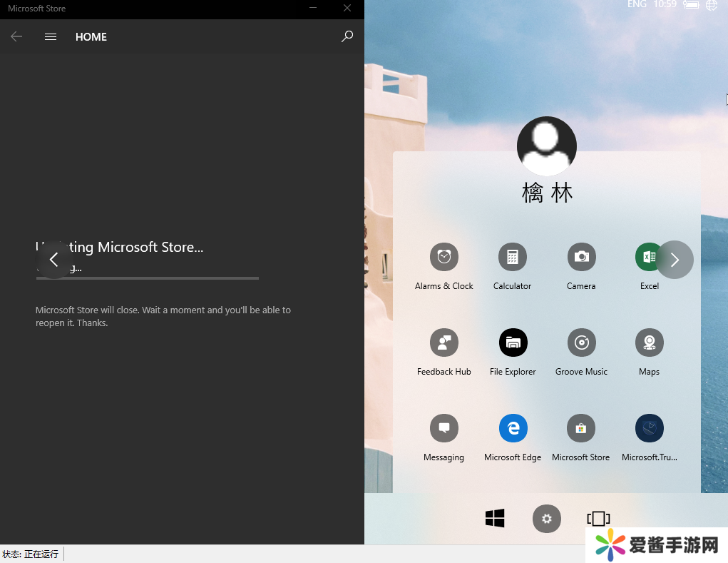Click the Windows Start logo button

[x=495, y=518]
